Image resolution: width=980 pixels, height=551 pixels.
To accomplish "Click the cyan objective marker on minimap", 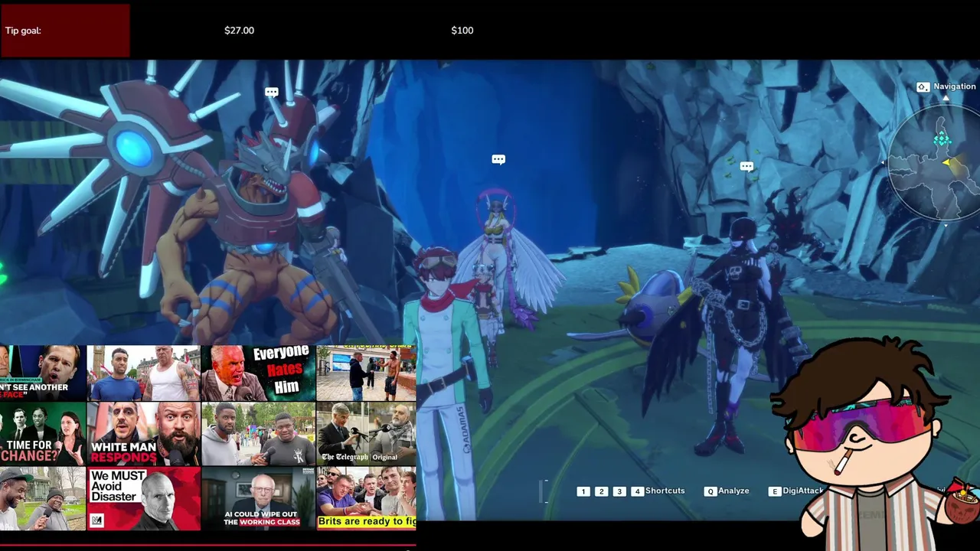I will tap(942, 139).
